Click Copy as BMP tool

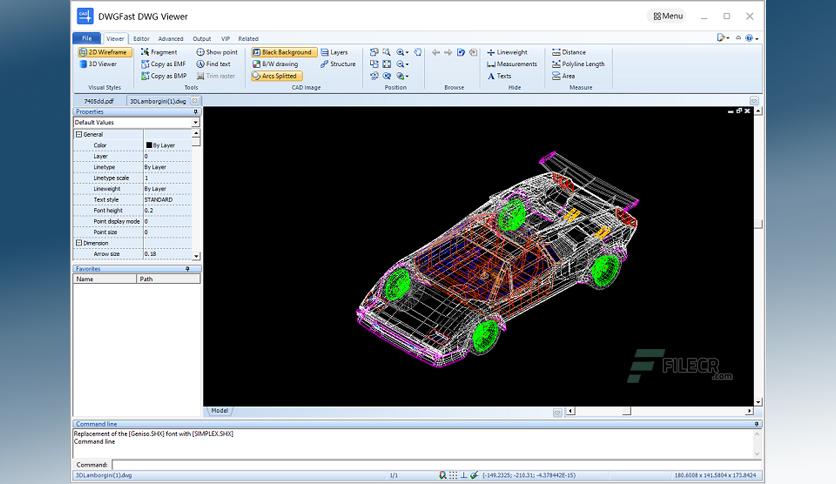pyautogui.click(x=163, y=76)
